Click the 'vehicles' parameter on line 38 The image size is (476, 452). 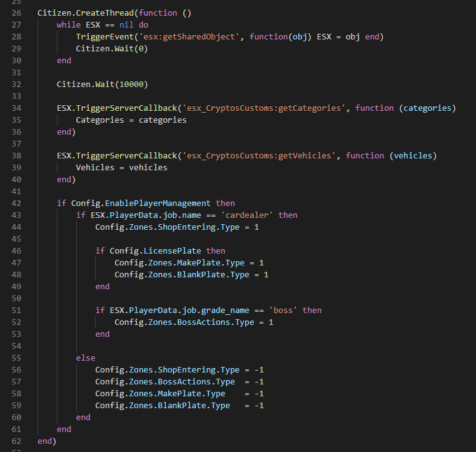click(413, 156)
